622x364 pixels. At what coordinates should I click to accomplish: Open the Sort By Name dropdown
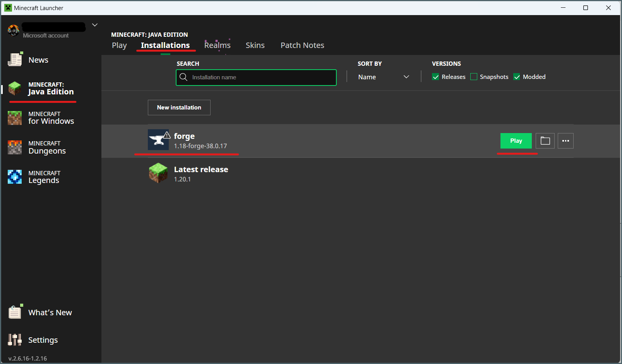(384, 77)
